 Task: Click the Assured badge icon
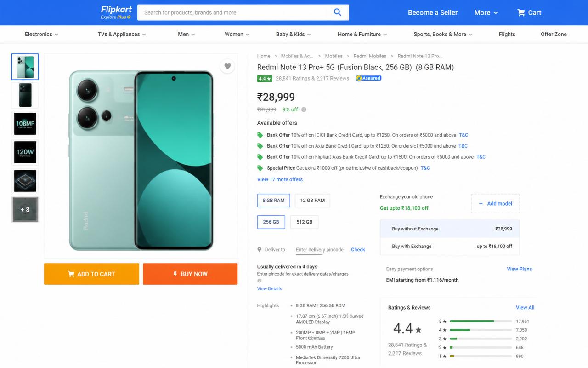pos(368,78)
